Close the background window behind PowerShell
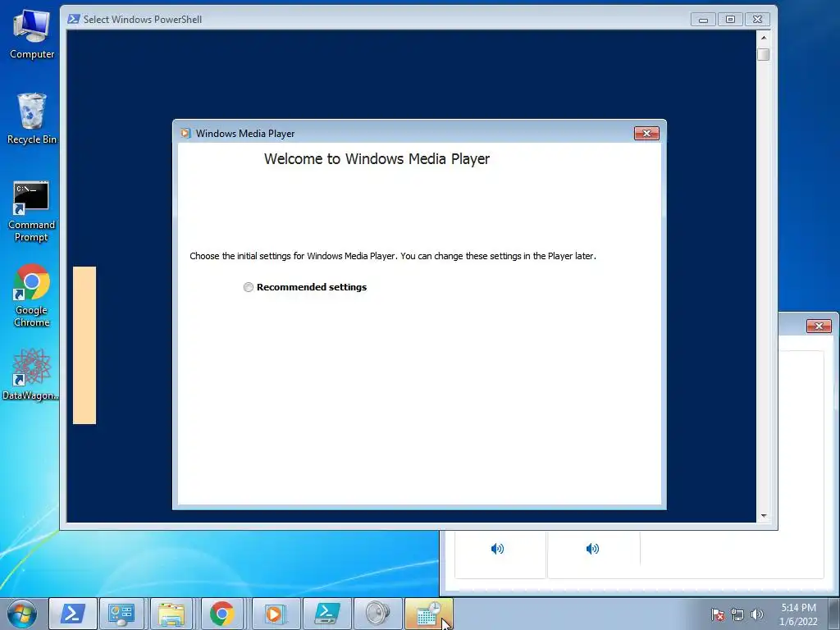840x630 pixels. (819, 326)
